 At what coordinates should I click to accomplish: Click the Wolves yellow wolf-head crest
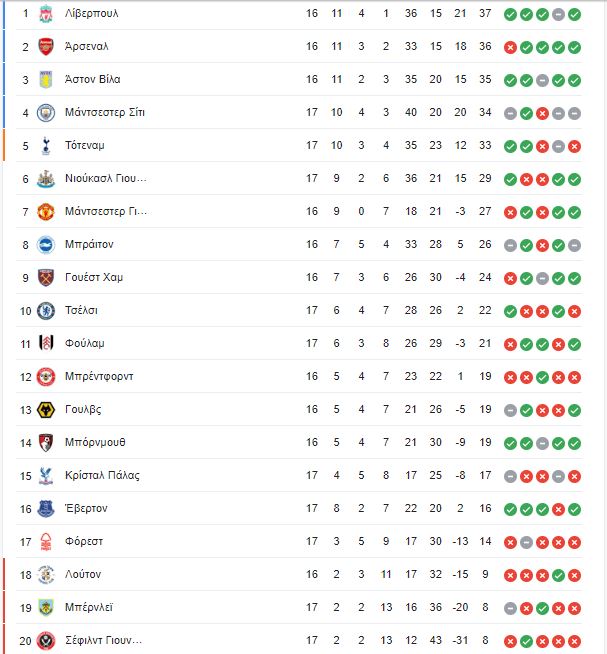tap(46, 410)
